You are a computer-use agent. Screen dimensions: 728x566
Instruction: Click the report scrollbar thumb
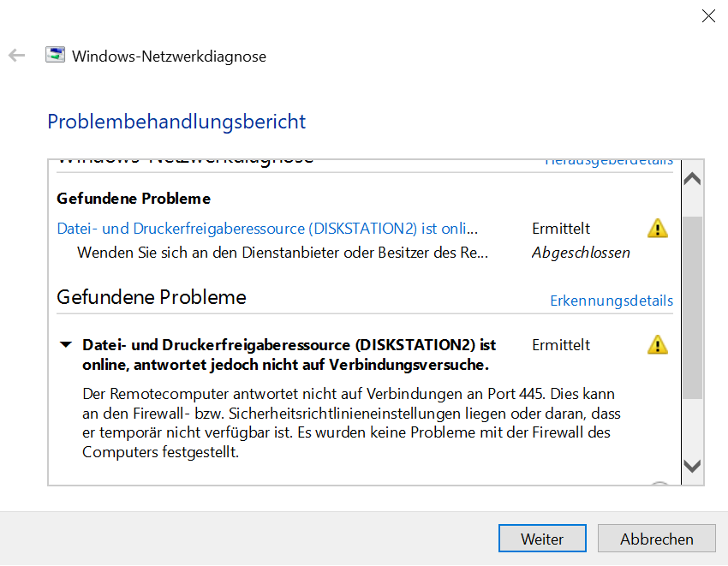(692, 307)
